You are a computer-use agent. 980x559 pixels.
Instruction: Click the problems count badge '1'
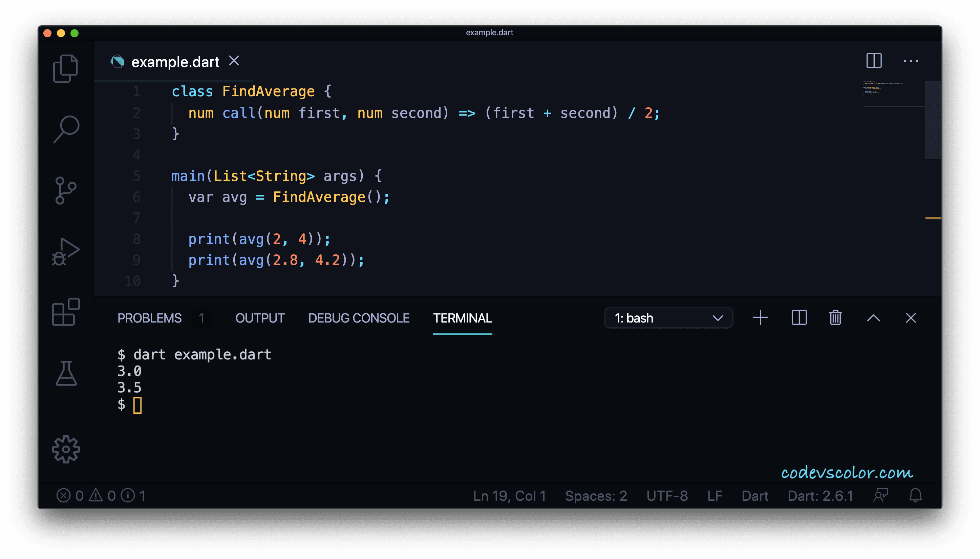[201, 318]
